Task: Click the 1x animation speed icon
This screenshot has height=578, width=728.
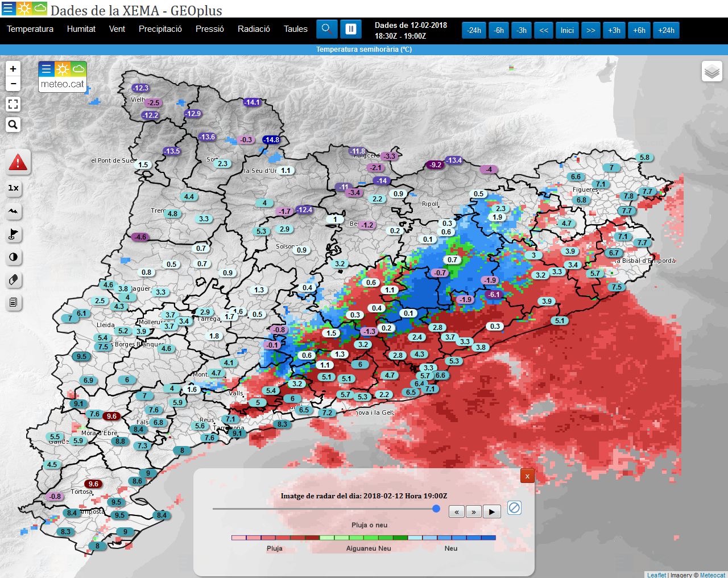Action: (x=13, y=188)
